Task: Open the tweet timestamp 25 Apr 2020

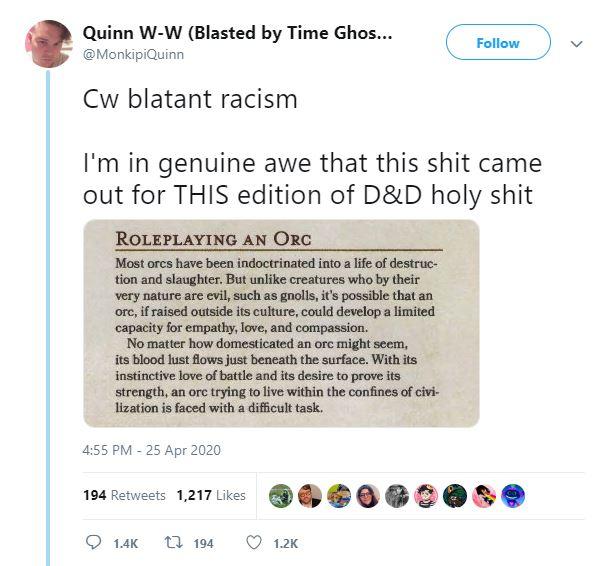Action: click(x=152, y=450)
